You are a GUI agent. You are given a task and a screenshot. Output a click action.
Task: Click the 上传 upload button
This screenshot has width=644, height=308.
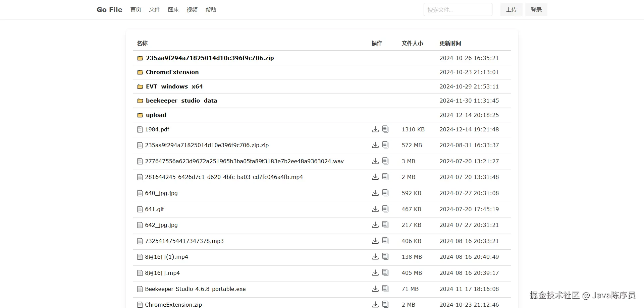[511, 10]
